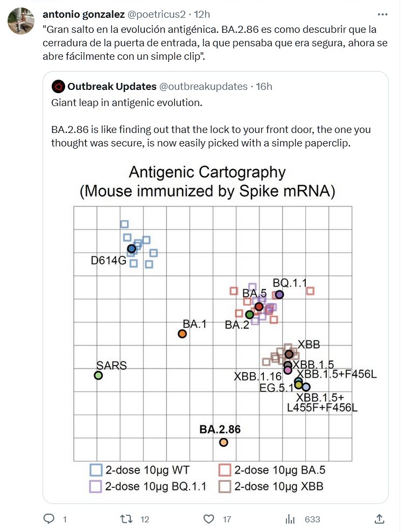Image resolution: width=406 pixels, height=532 pixels.
Task: Click the blue 2-dose WT legend square
Action: pyautogui.click(x=96, y=470)
